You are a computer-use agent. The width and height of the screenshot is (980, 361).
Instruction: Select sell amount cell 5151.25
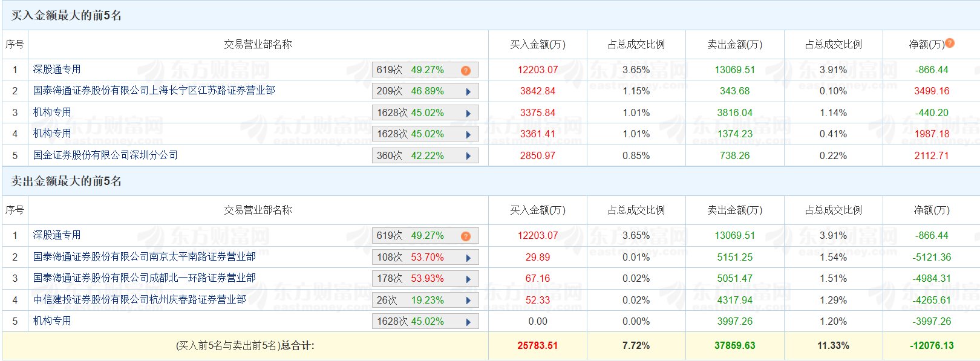point(735,257)
